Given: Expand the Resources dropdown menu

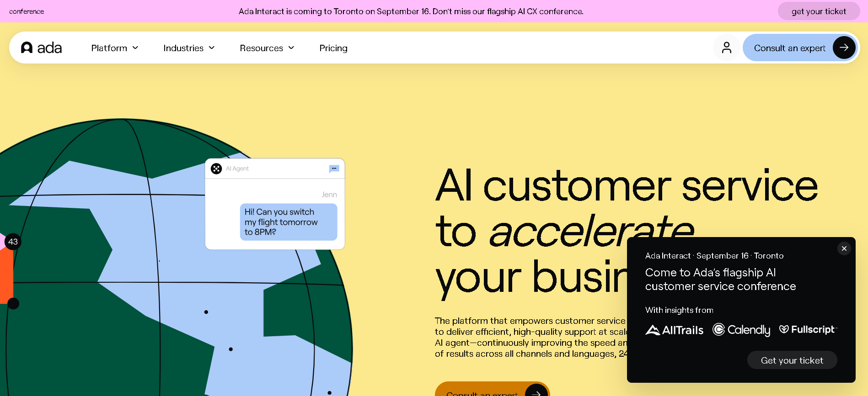Looking at the screenshot, I should point(267,48).
